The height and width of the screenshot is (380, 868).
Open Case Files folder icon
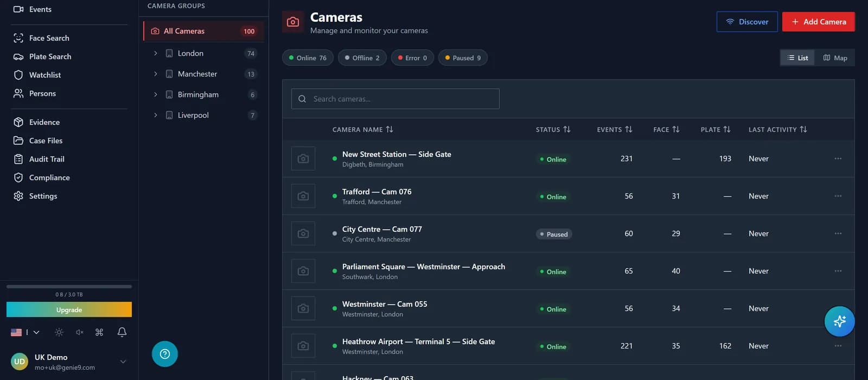[18, 141]
